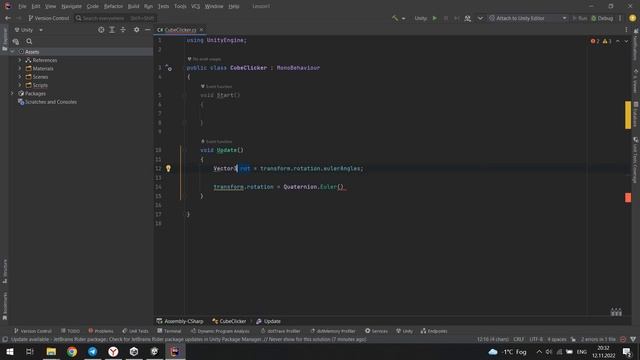Open the Problems tool window
640x360 pixels.
coord(101,331)
